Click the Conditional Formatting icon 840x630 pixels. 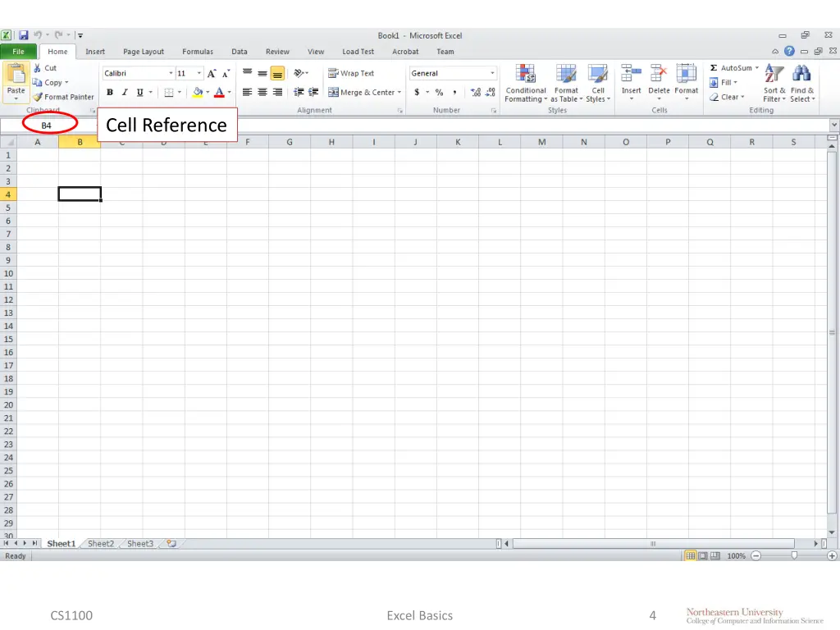(525, 75)
